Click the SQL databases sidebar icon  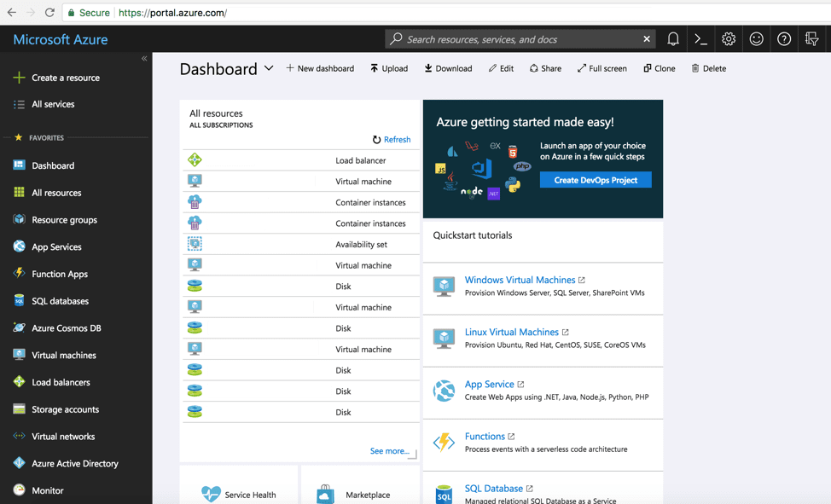pos(19,300)
